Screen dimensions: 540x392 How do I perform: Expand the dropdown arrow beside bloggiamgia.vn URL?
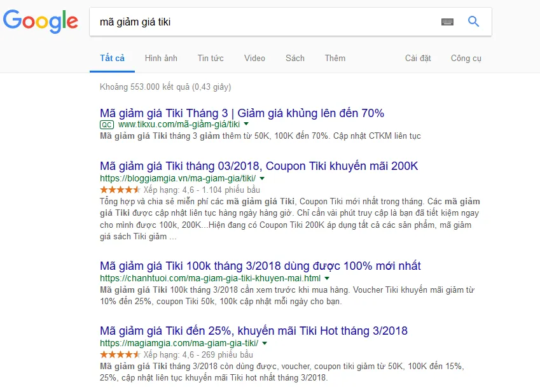coord(262,178)
